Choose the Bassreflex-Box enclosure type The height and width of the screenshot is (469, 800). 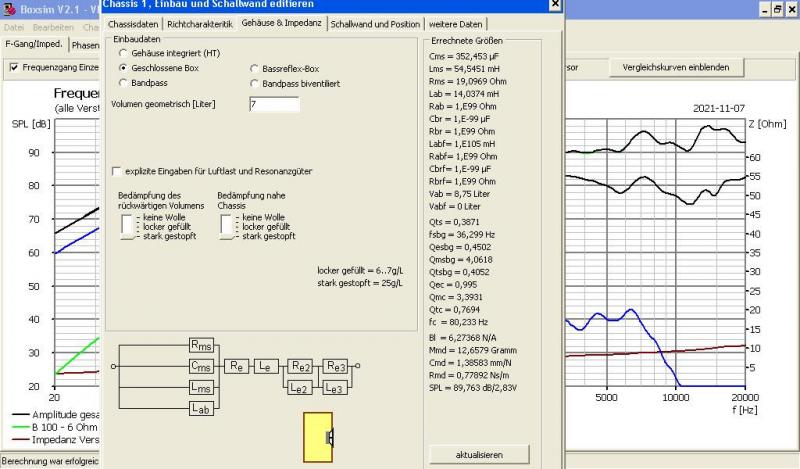coord(253,68)
